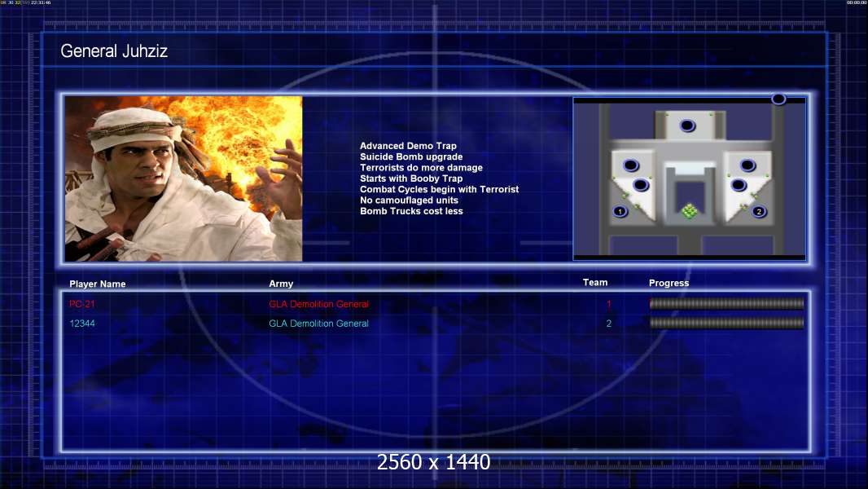Click start position marker 1 on minimap

click(620, 212)
